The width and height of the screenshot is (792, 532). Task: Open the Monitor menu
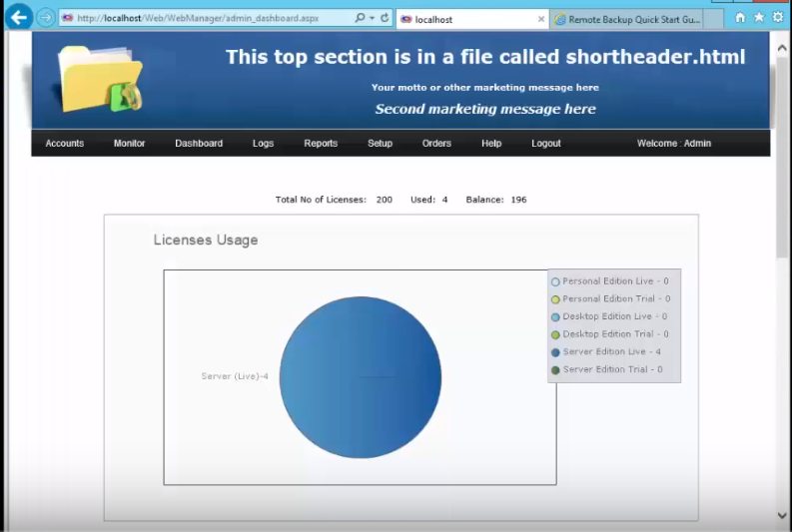129,144
